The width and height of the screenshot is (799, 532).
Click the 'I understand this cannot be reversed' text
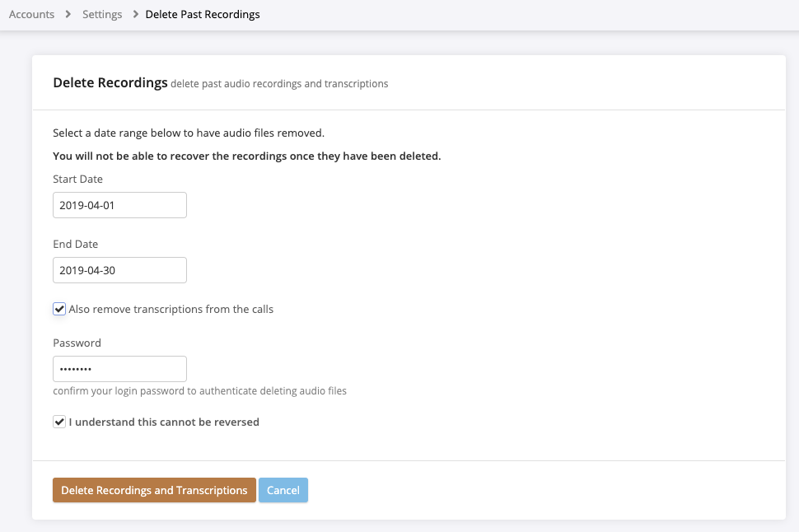164,422
